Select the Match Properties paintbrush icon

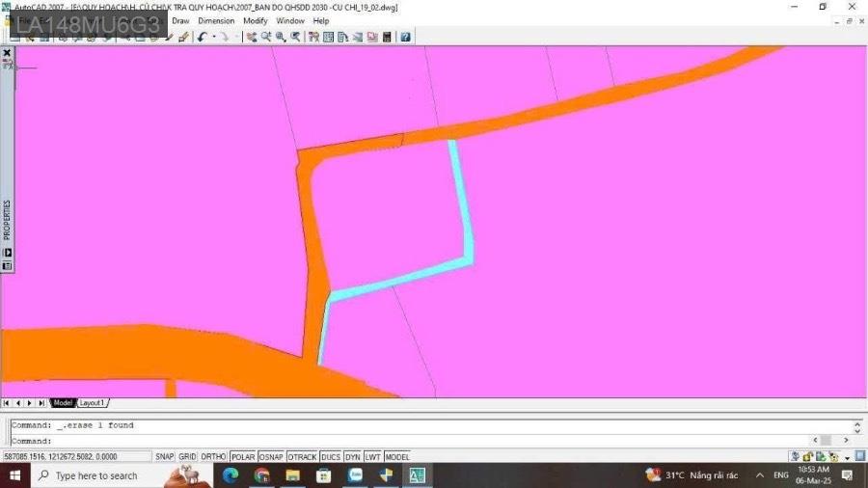click(x=183, y=37)
